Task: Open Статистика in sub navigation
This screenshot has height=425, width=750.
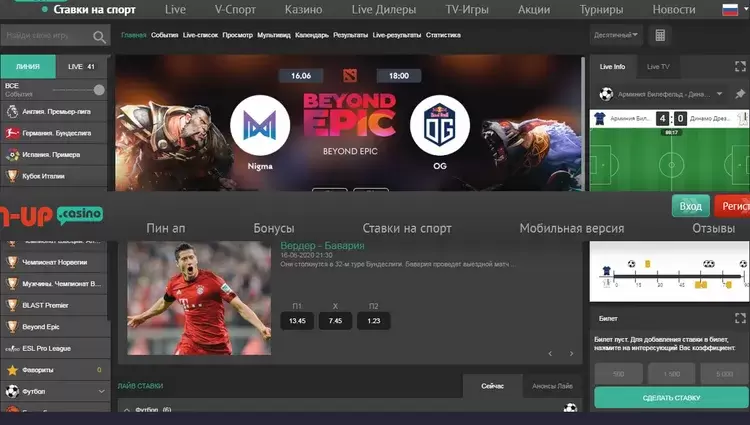Action: (443, 35)
